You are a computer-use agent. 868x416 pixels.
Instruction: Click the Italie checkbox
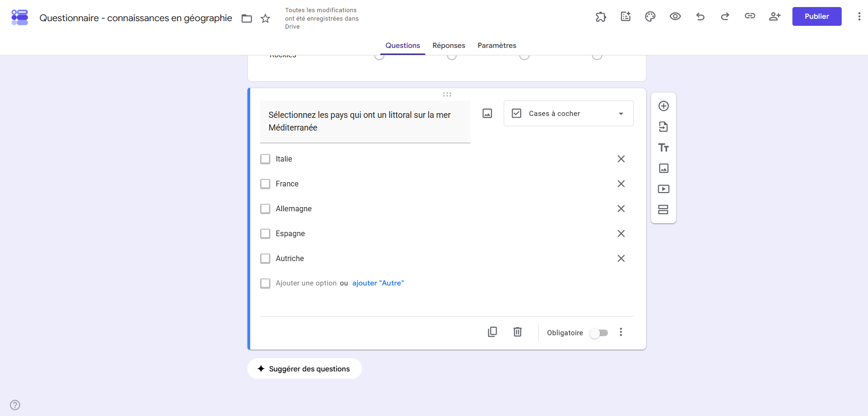[265, 159]
